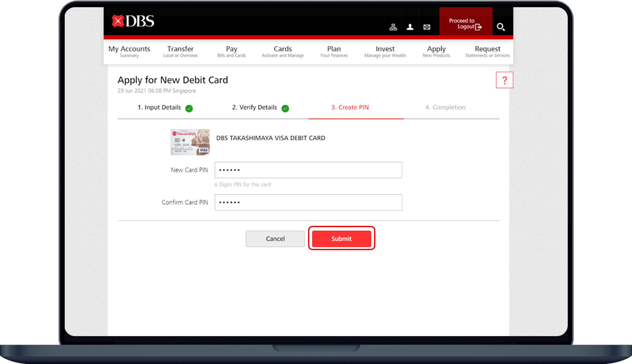632x364 pixels.
Task: Click the green checkmark beside Input Details
Action: click(x=189, y=109)
